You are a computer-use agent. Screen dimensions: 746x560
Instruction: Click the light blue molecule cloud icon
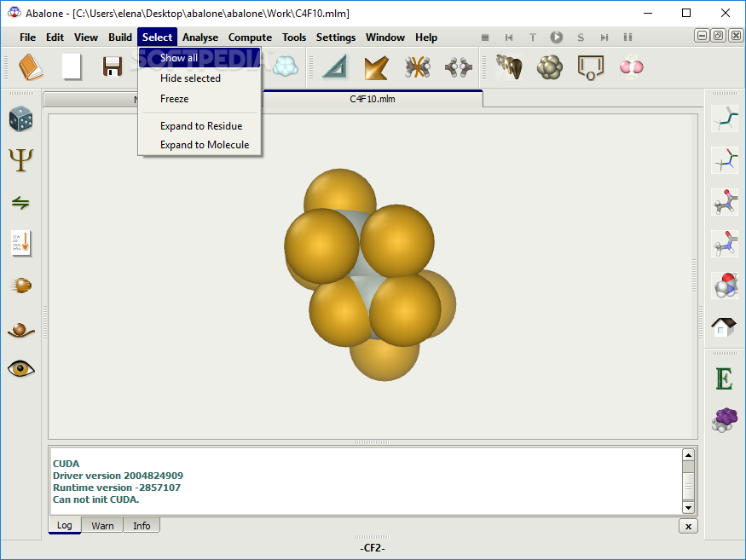coord(286,66)
